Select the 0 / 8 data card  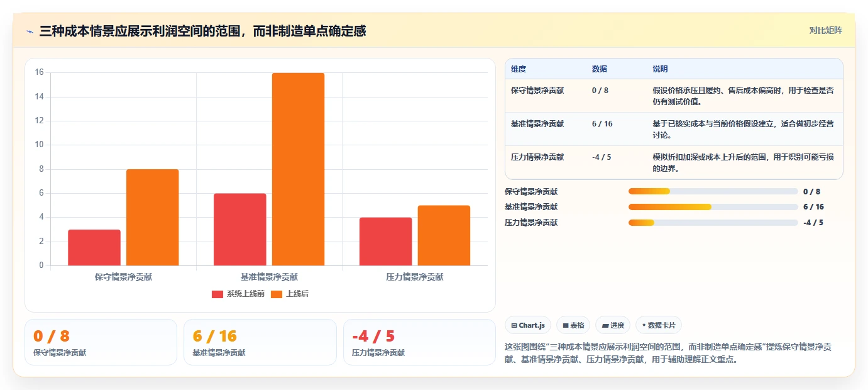[101, 342]
